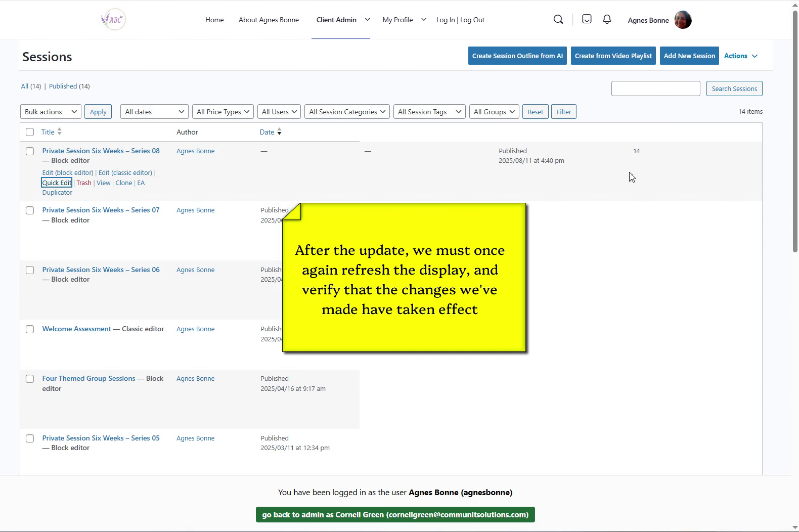Select the Series 08 session checkbox

pyautogui.click(x=30, y=151)
